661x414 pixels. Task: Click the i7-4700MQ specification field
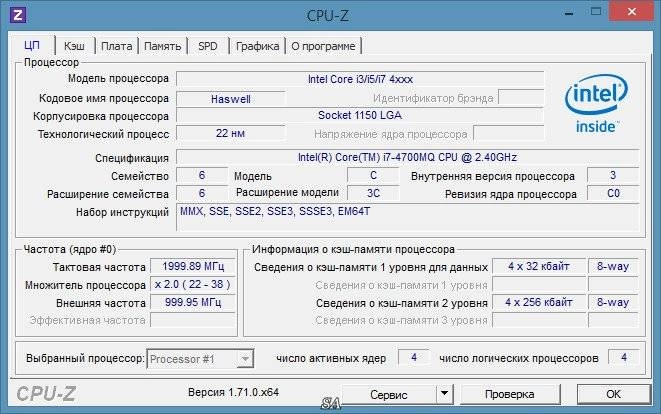click(407, 157)
